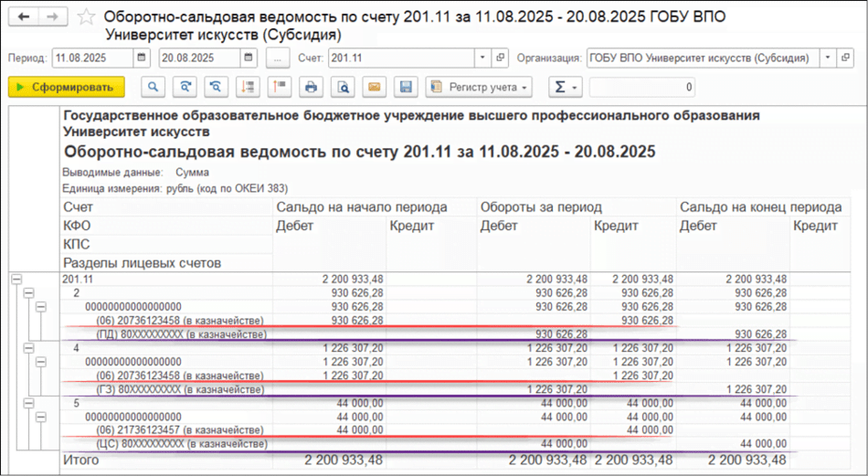Click the start date field 11.08.2025
868x476 pixels.
(x=91, y=58)
